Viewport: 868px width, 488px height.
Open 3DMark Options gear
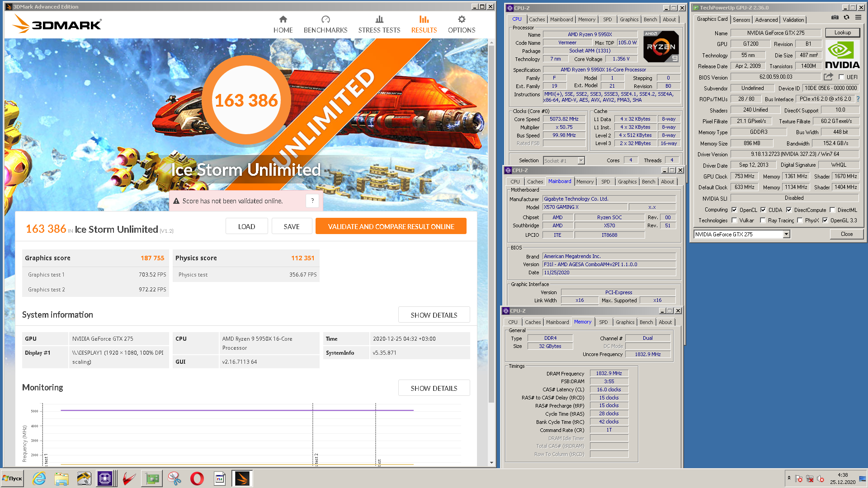point(462,24)
